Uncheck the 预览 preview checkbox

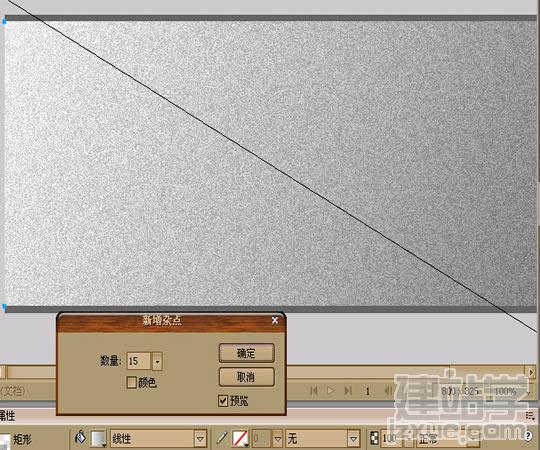pos(223,400)
